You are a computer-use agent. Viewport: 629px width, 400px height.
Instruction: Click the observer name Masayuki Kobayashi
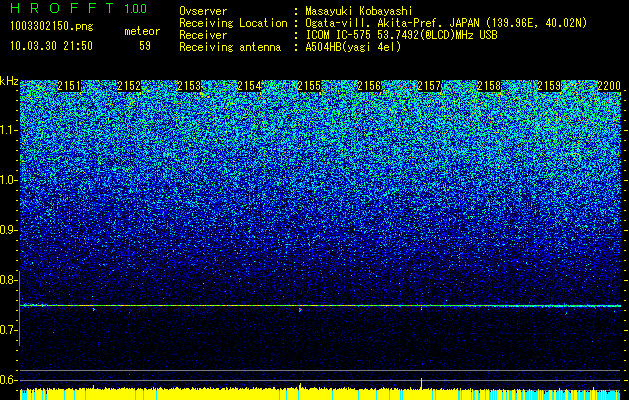(359, 11)
